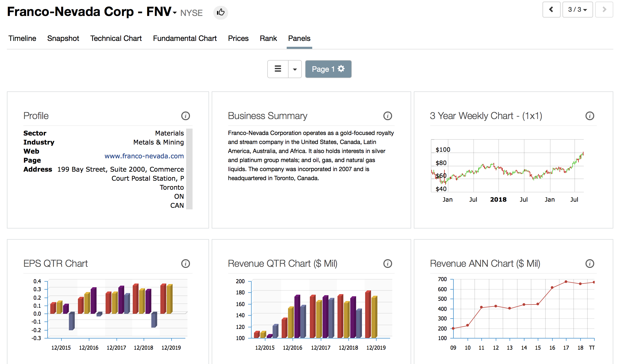Screen dimensions: 617x364
Task: Open dropdown caret beside the list button
Action: point(295,69)
